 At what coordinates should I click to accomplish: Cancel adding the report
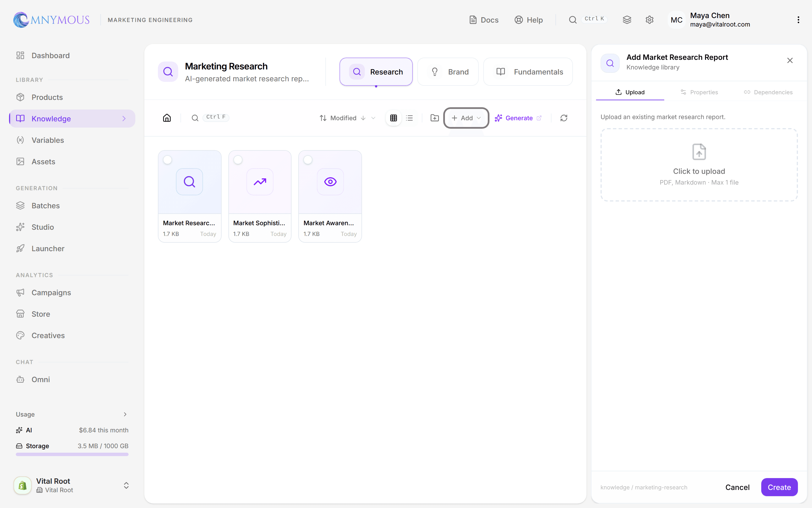(737, 487)
